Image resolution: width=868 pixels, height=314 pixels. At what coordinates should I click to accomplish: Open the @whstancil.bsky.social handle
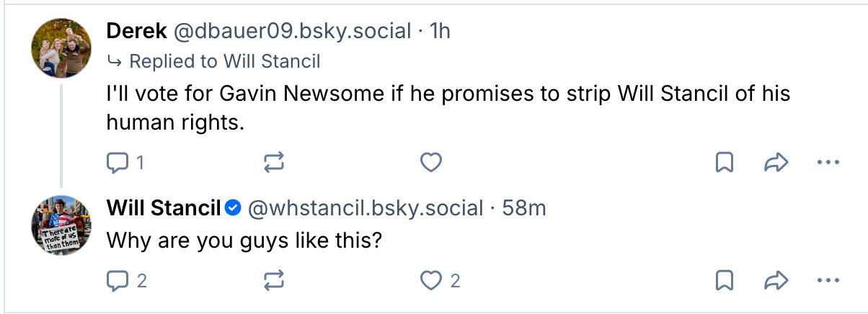point(366,209)
